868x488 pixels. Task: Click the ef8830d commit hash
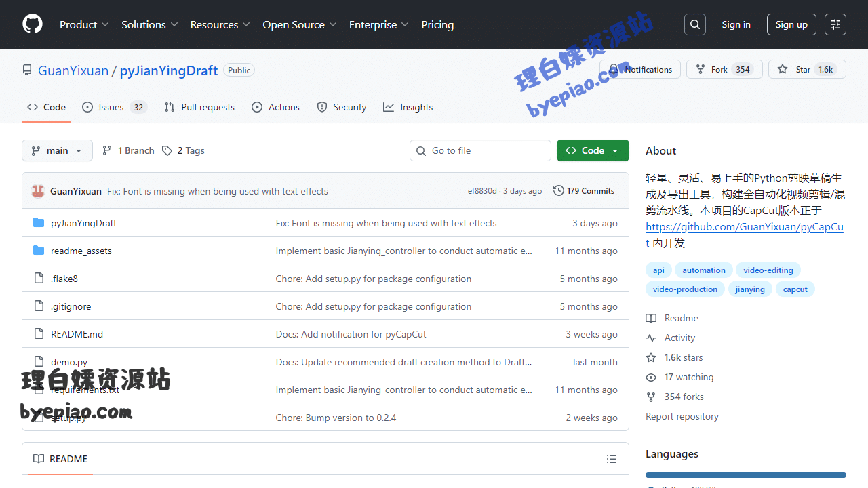[482, 191]
